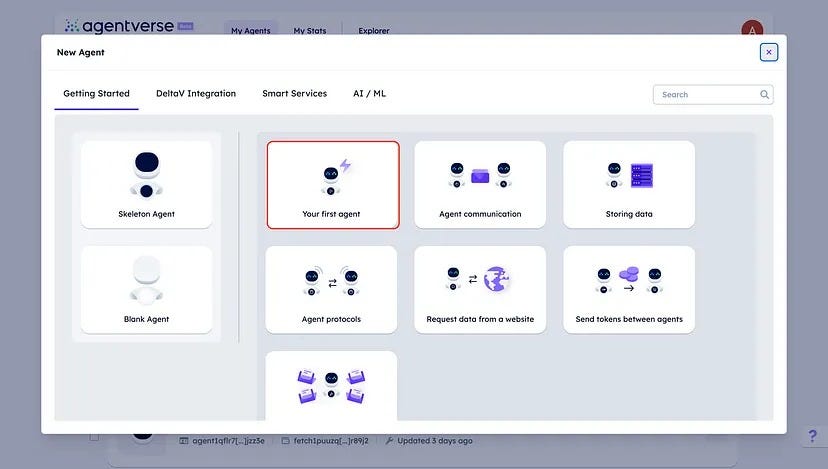Click the help question mark icon
The height and width of the screenshot is (469, 828).
(813, 436)
